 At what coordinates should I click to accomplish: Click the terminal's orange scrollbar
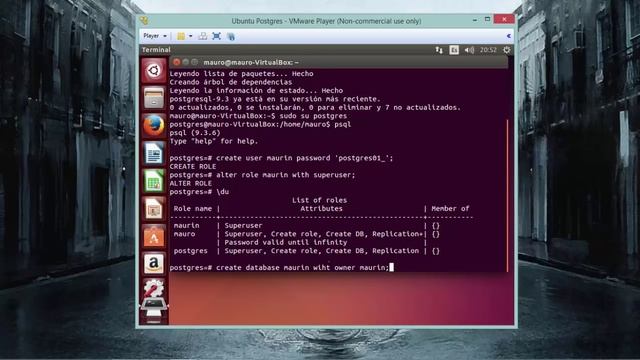tap(507, 196)
